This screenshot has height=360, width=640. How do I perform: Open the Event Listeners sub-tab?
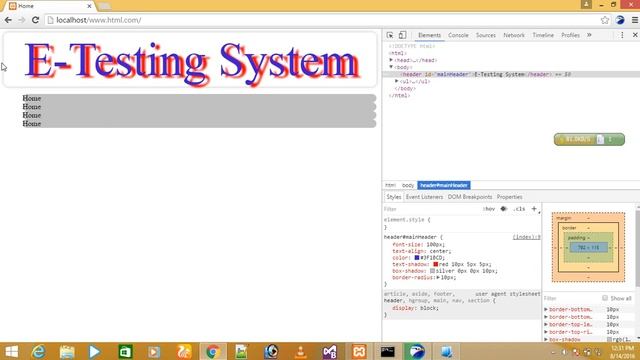click(x=424, y=197)
